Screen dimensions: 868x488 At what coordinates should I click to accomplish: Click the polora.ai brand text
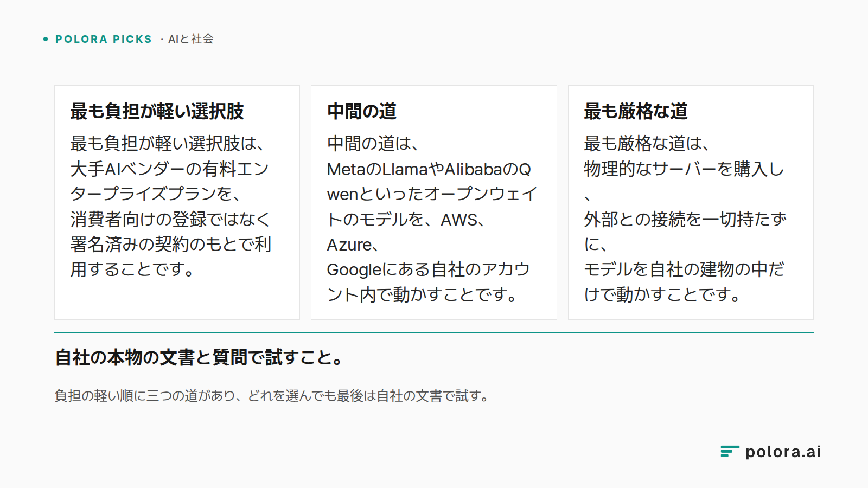[x=783, y=452]
